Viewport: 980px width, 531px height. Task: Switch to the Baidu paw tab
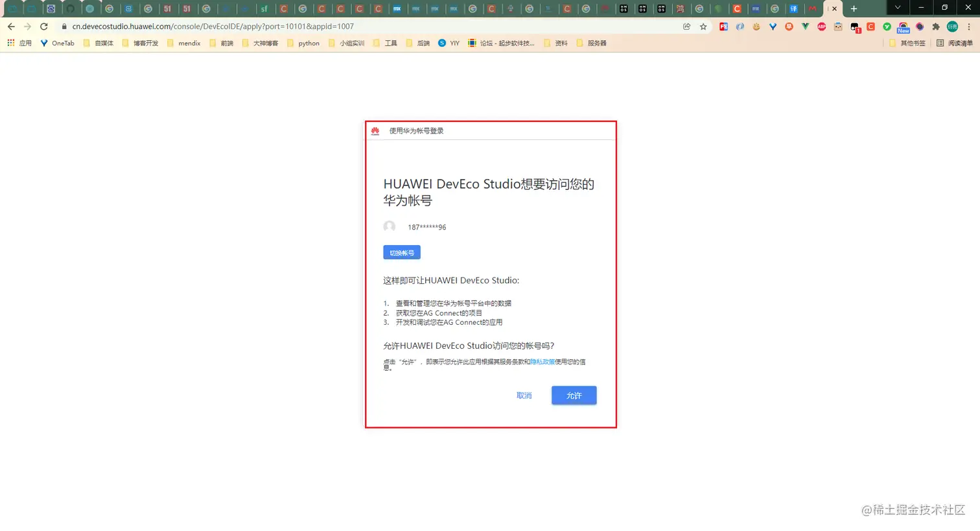tap(51, 8)
